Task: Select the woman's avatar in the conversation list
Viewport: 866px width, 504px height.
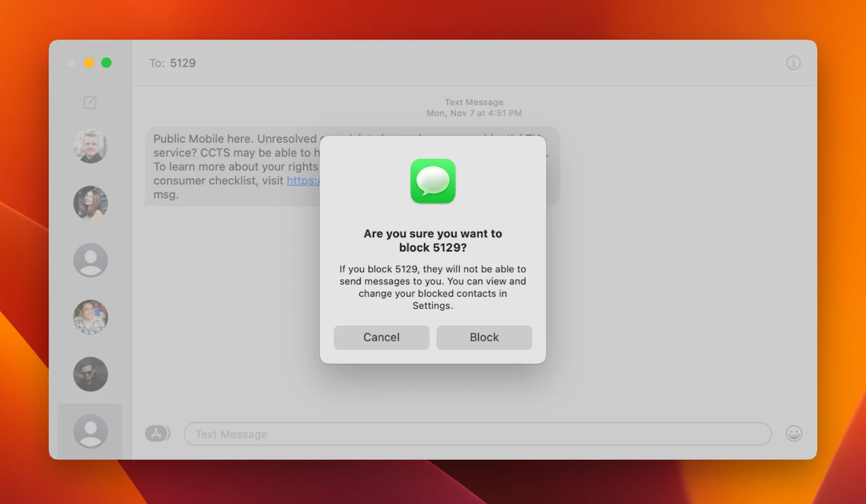Action: point(90,203)
